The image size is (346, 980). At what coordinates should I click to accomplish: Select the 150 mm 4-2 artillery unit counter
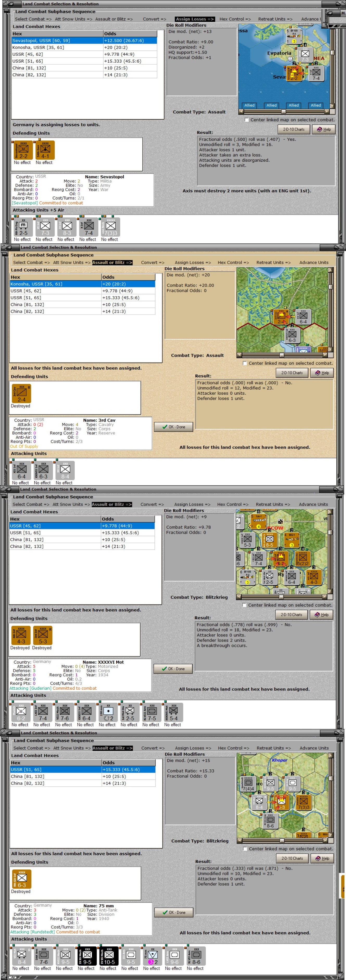point(108,713)
